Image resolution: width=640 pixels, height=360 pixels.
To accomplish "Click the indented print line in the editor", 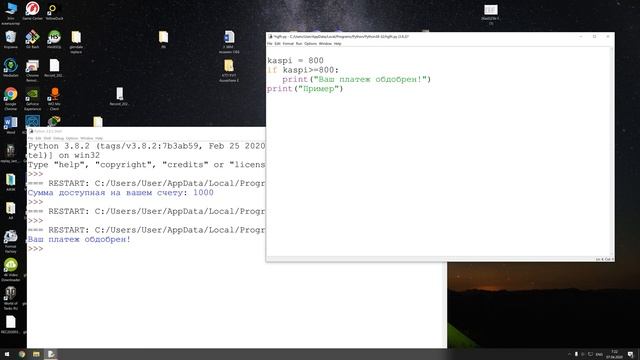I will [356, 80].
